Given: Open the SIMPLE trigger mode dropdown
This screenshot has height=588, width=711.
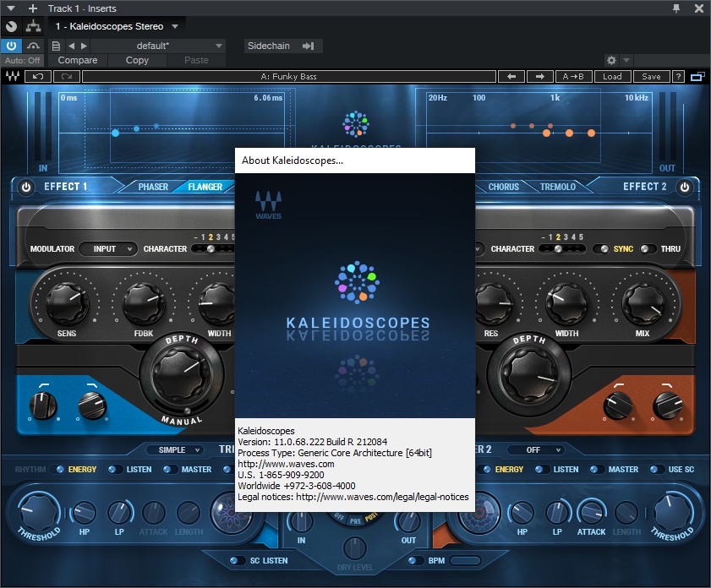Looking at the screenshot, I should [x=174, y=449].
